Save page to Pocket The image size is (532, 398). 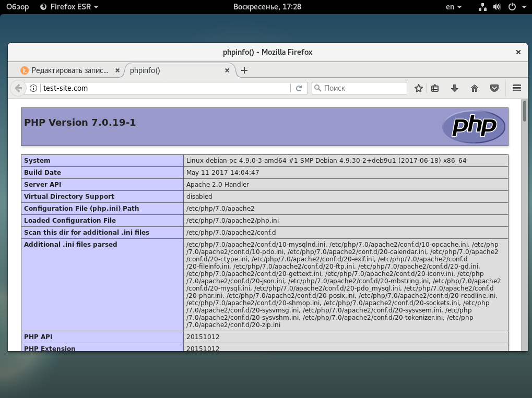(494, 88)
